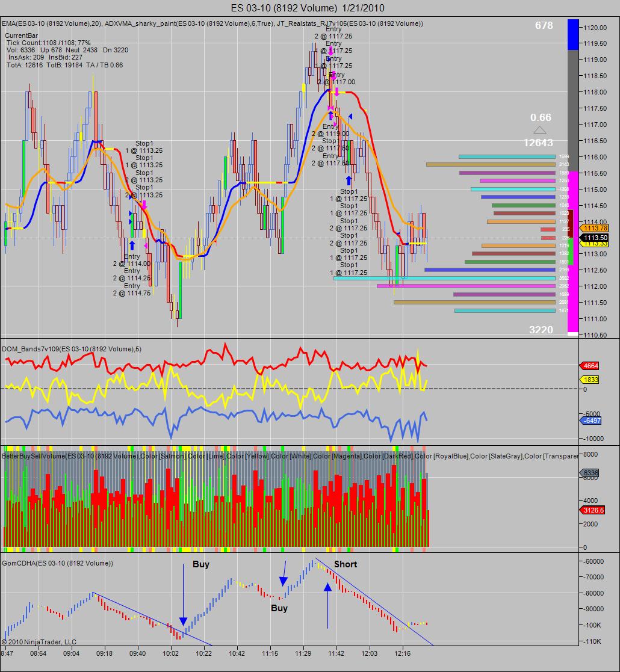
Task: Click the 10:02 time axis label
Action: tap(170, 653)
